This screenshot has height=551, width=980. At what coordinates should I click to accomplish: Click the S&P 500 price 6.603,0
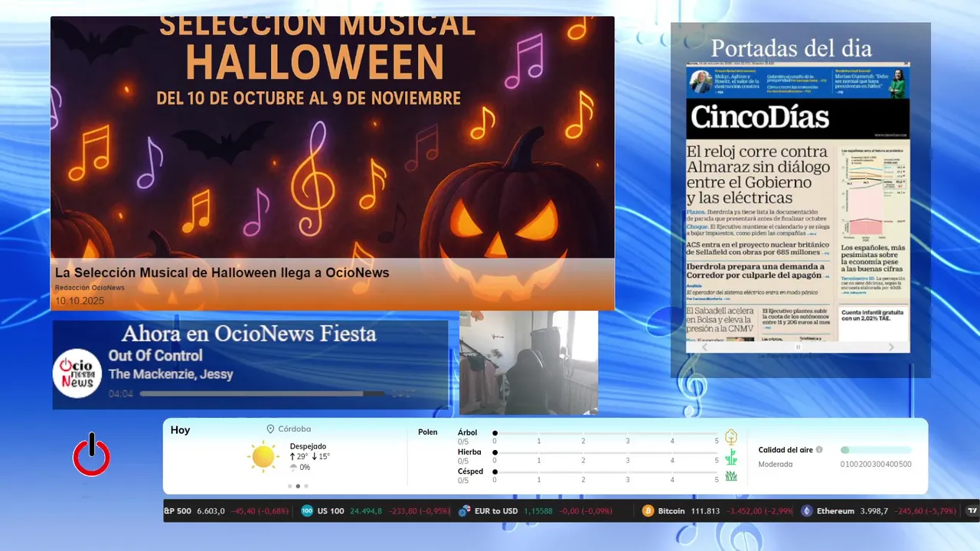coord(211,511)
